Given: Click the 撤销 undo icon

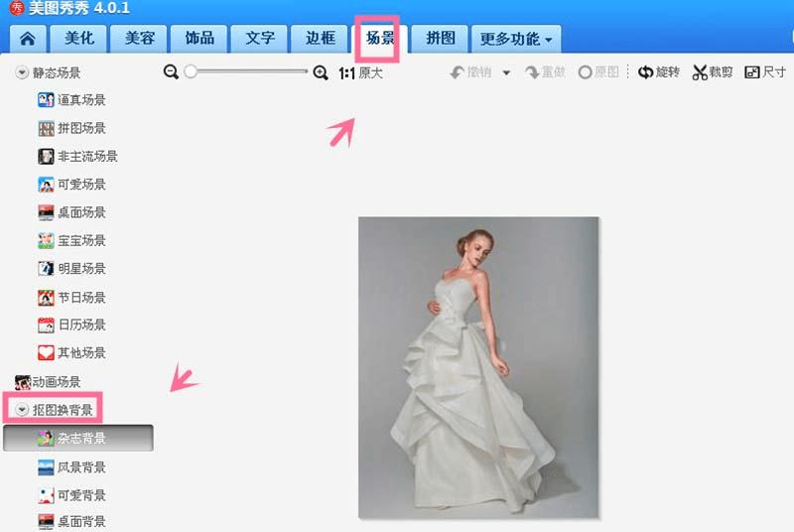Looking at the screenshot, I should [x=458, y=72].
